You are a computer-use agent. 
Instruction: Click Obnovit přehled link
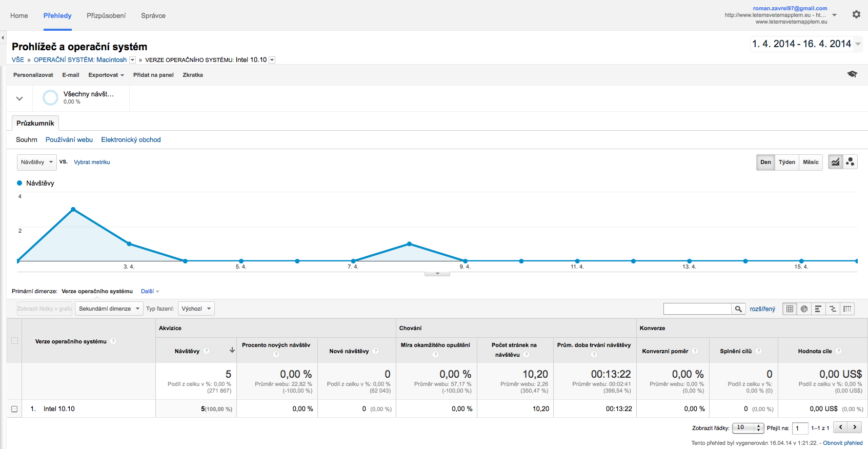(x=842, y=443)
